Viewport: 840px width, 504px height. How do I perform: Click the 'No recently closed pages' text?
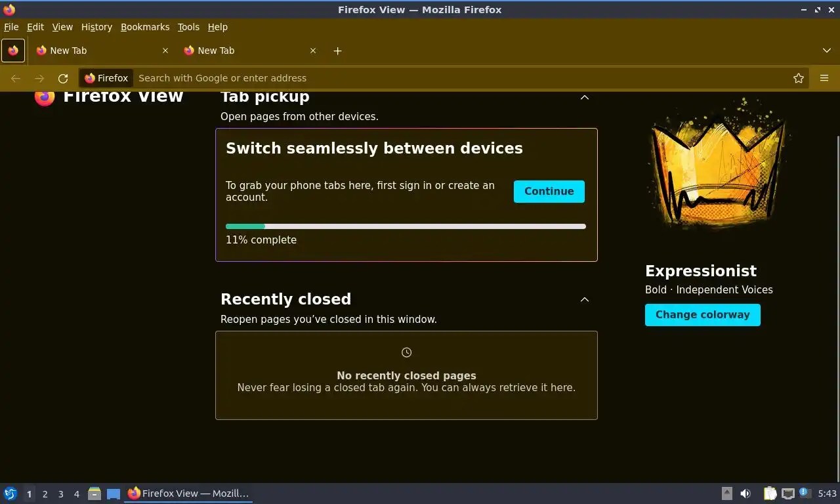pos(407,376)
